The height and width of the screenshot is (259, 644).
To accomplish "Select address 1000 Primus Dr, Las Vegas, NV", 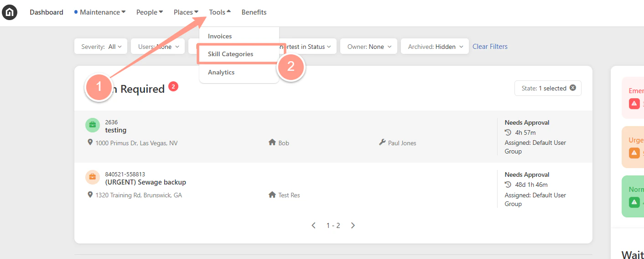I will click(136, 143).
